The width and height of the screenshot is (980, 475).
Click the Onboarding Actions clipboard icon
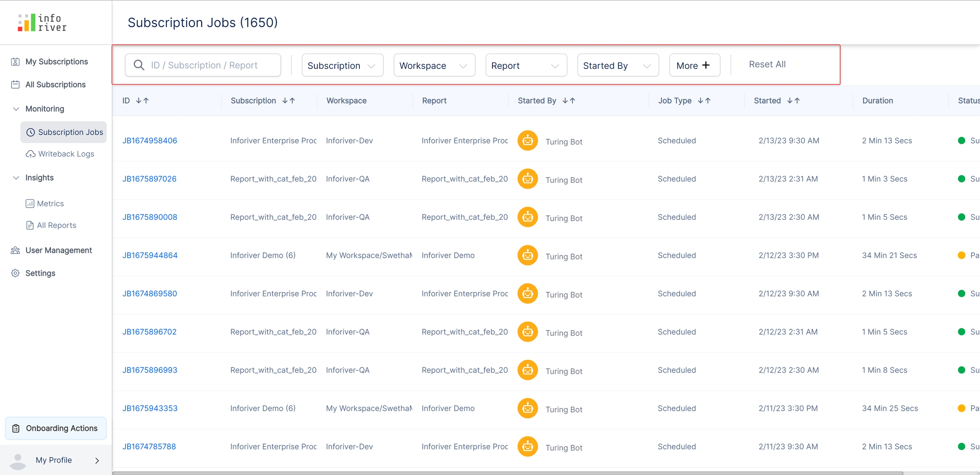pyautogui.click(x=16, y=428)
